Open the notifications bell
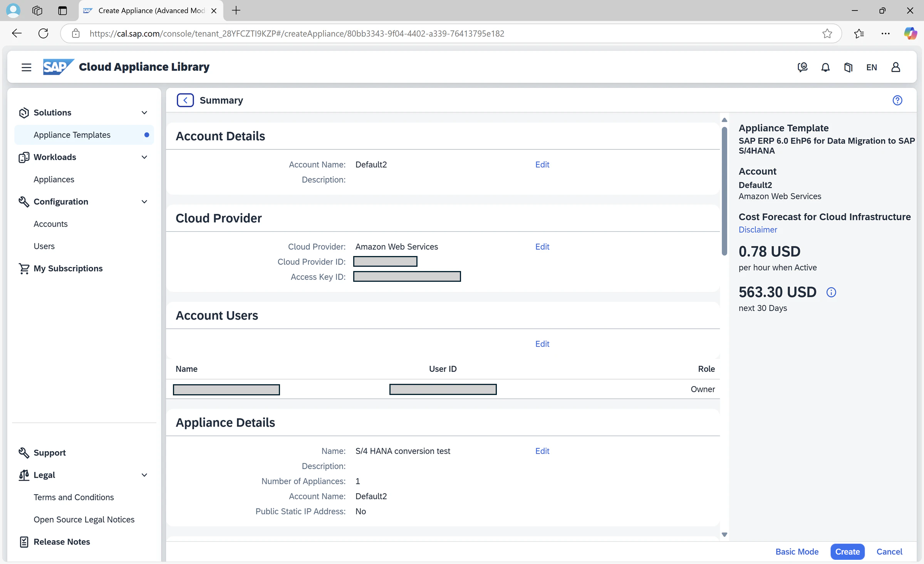924x564 pixels. point(825,67)
